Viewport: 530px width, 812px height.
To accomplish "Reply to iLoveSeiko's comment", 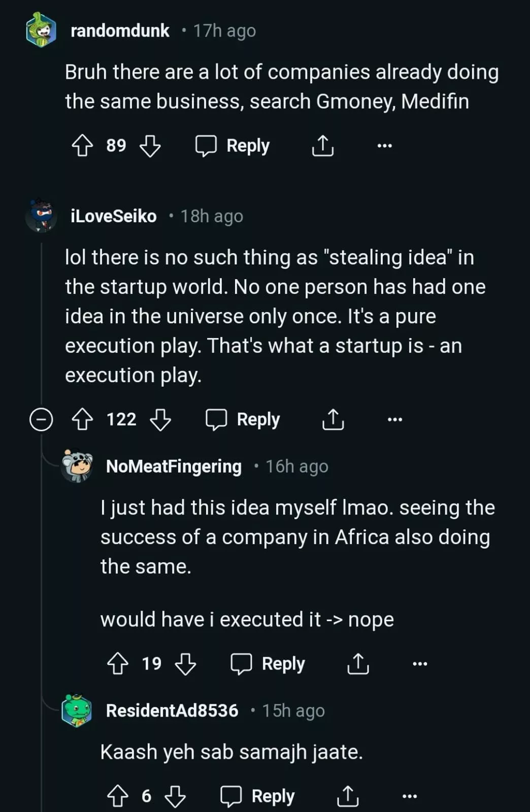I will [243, 420].
